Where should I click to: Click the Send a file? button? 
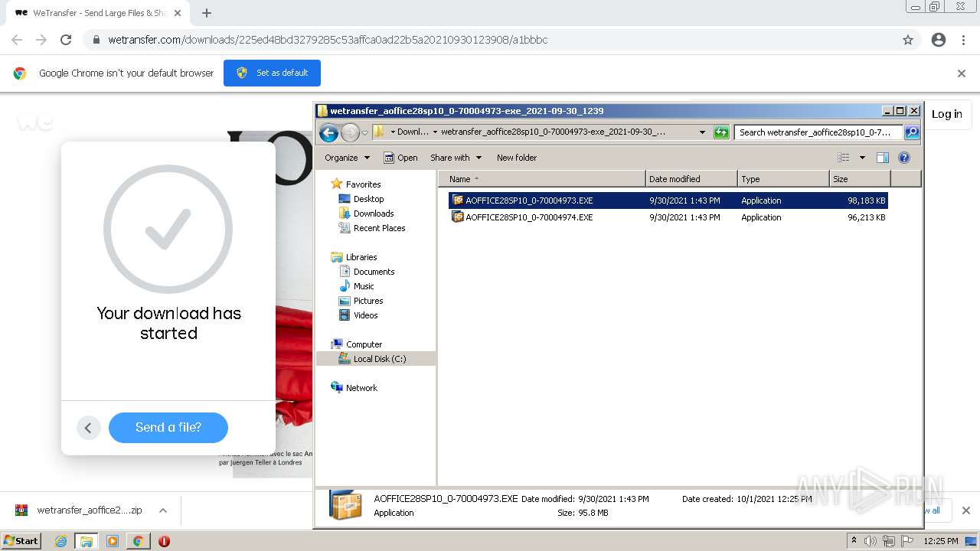click(168, 428)
